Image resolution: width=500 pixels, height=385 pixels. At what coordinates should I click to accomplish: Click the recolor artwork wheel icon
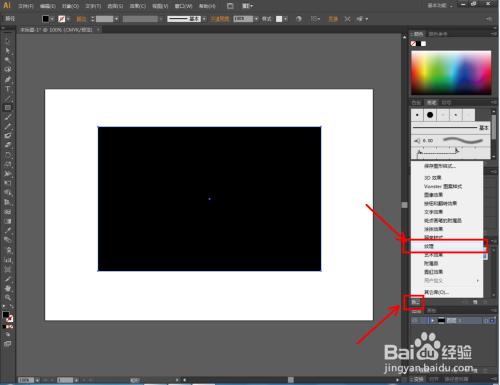click(x=299, y=19)
